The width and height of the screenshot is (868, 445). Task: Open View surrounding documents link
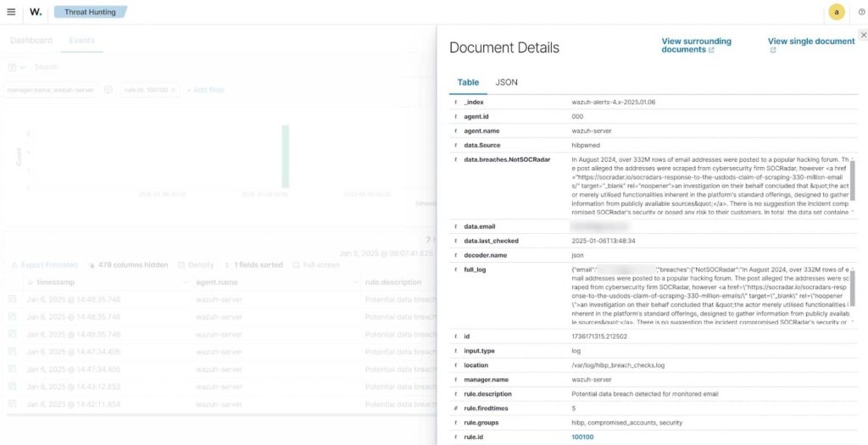click(x=696, y=46)
